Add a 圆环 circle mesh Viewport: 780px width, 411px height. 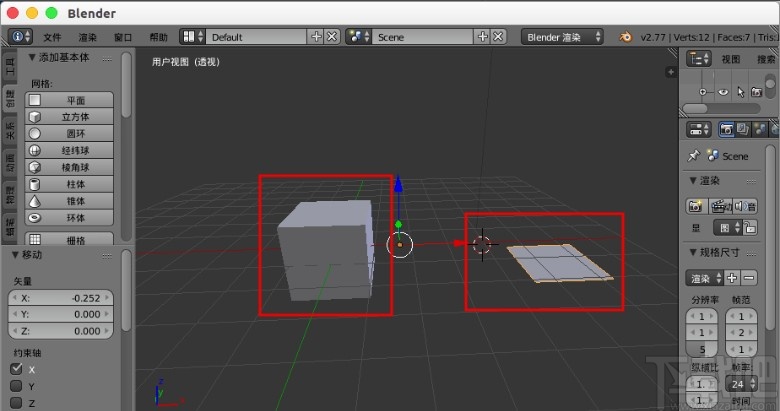pos(69,134)
